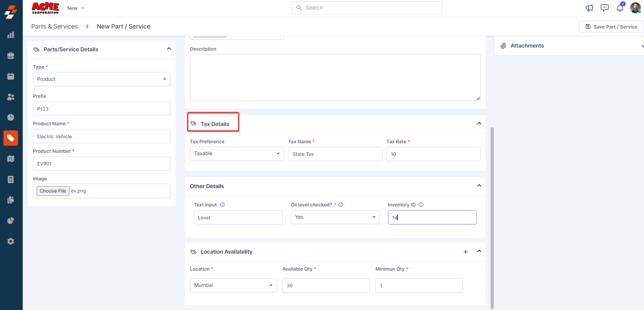Add a location row with plus icon
Image resolution: width=644 pixels, height=310 pixels.
[465, 252]
